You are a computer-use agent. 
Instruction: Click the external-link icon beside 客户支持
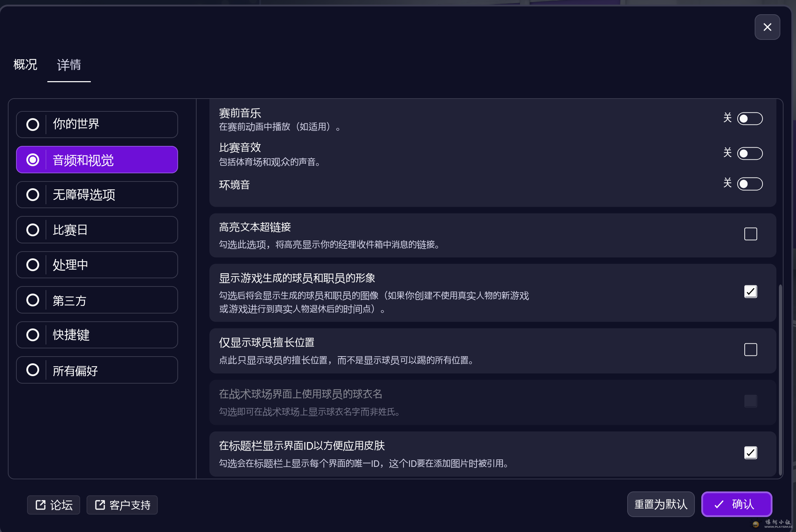(x=100, y=505)
